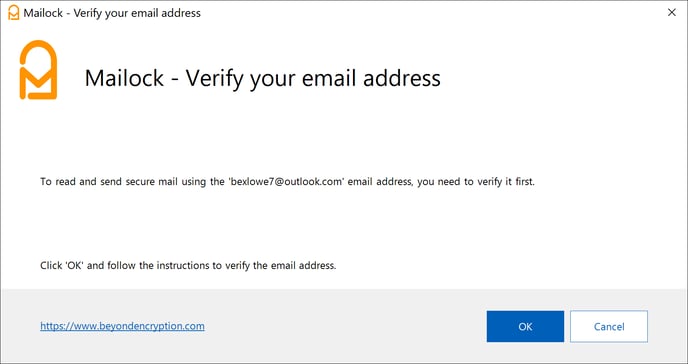Dismiss the dialog using the Cancel button
Screen dimensions: 688x364
(x=609, y=326)
